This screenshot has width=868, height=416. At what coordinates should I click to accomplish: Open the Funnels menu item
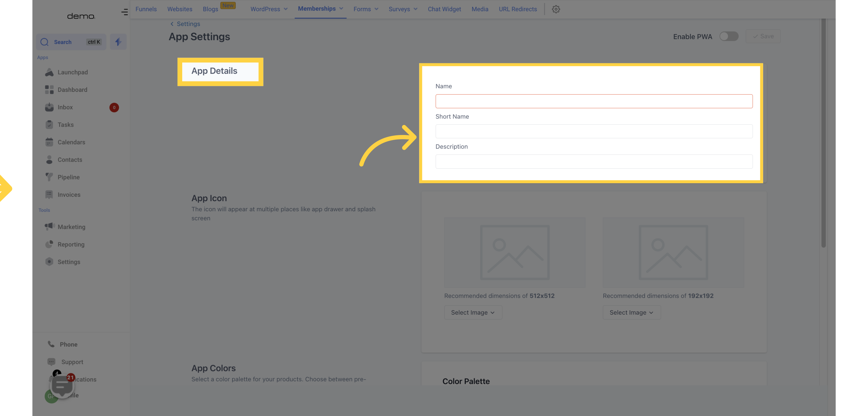click(x=146, y=9)
